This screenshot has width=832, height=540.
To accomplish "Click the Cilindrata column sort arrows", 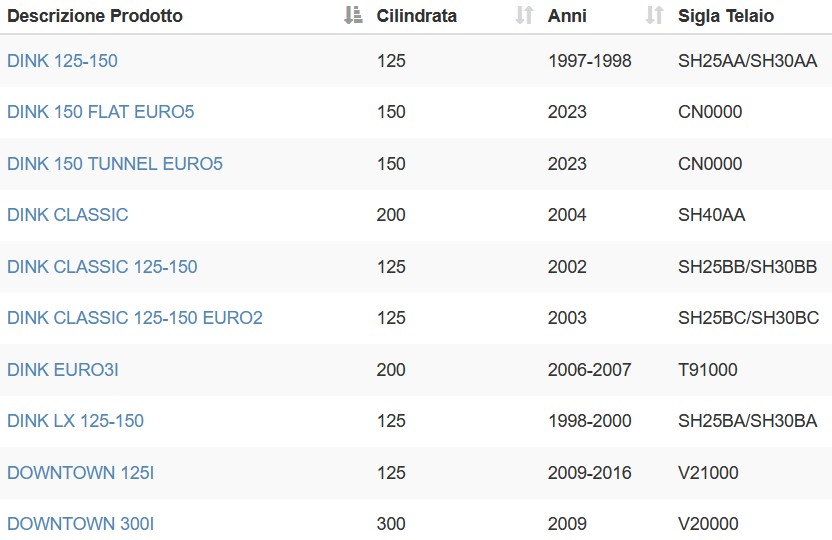I will tap(524, 15).
